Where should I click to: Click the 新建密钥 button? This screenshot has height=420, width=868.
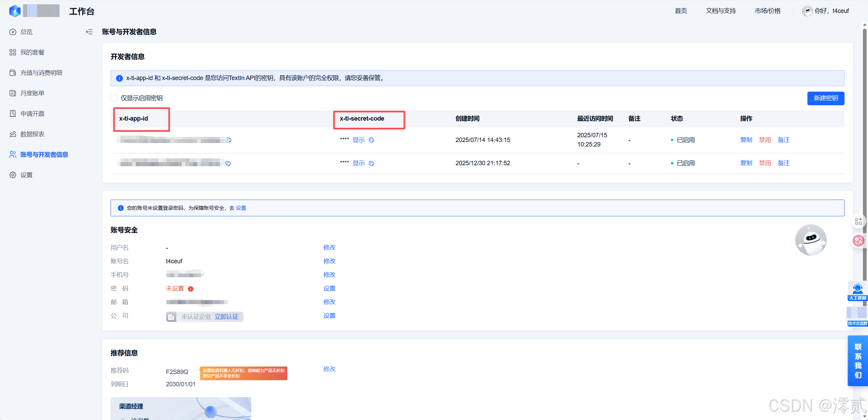coord(825,98)
